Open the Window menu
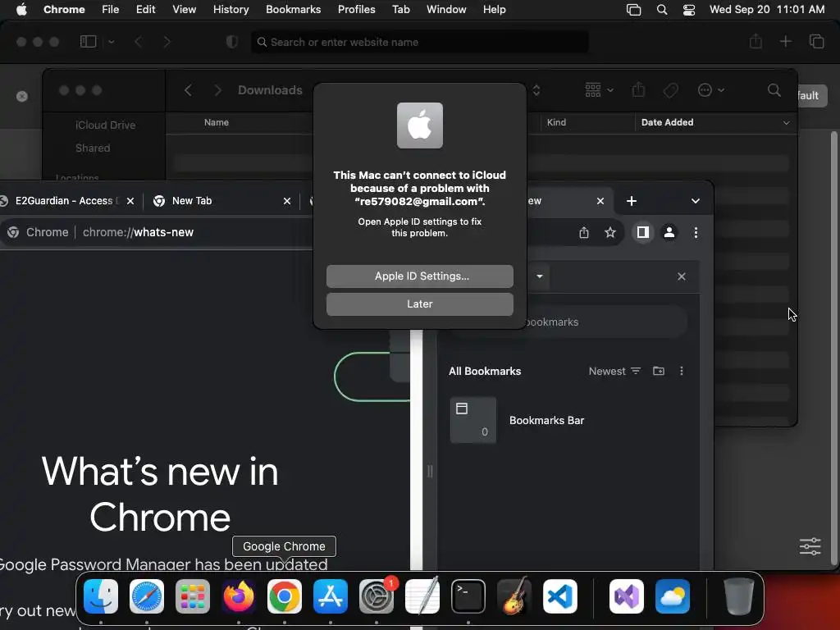 point(446,10)
